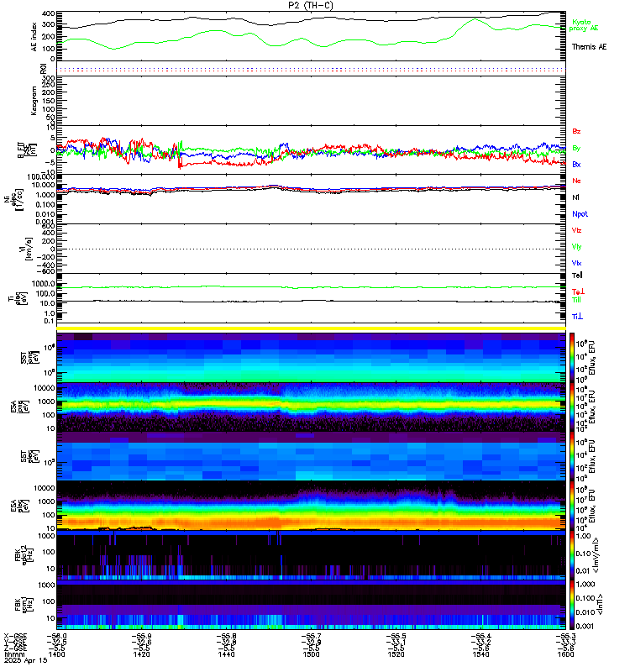
Task: Click the hhmm row label
Action: [14, 654]
